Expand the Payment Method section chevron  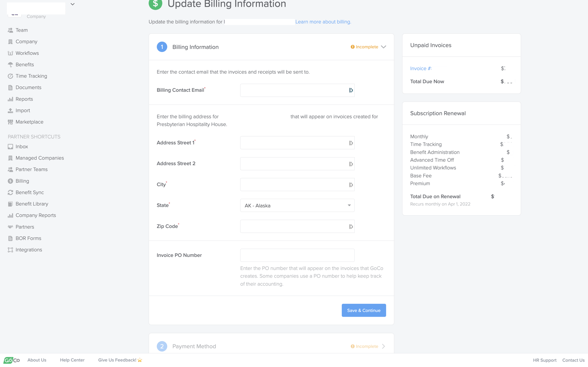click(383, 347)
